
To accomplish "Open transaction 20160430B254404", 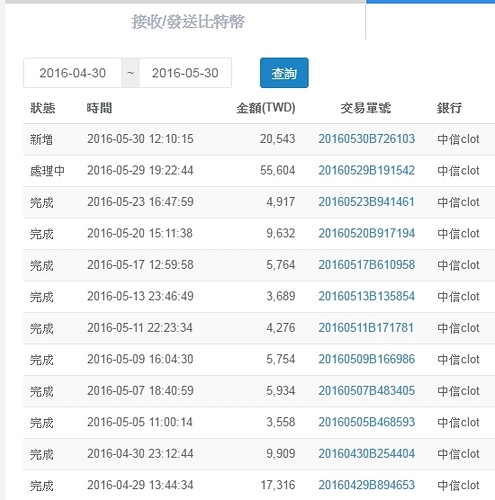I will (x=366, y=454).
